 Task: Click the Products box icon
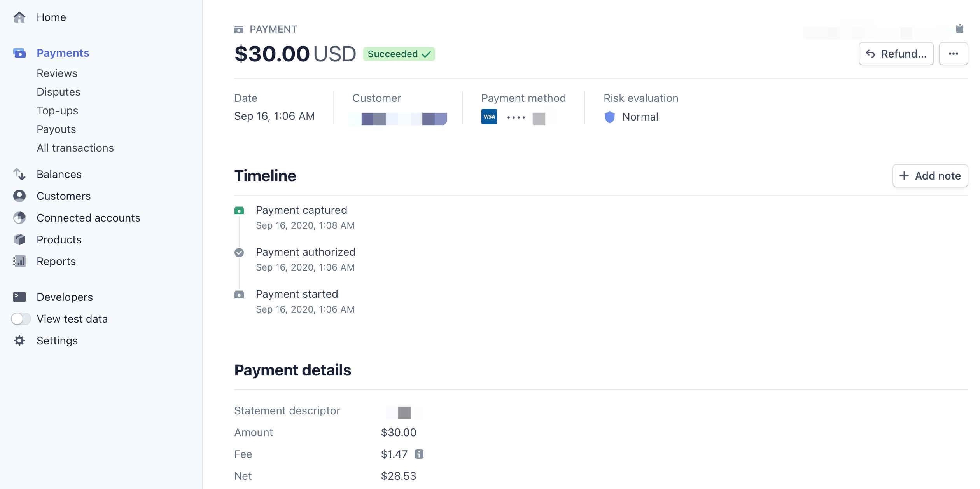click(19, 239)
